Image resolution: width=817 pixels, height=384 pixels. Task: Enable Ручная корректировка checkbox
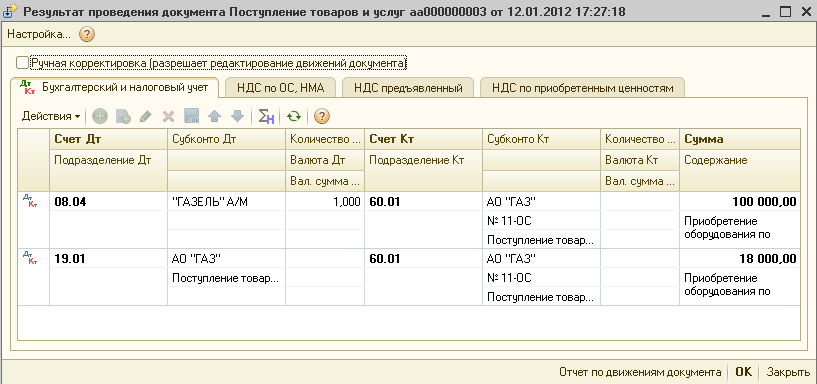coord(22,63)
